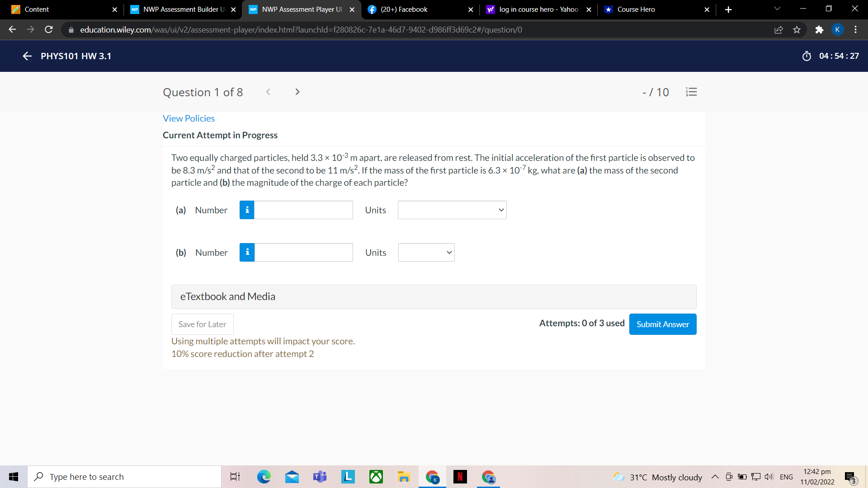Click Save for Later
Viewport: 868px width, 488px height.
pos(202,324)
